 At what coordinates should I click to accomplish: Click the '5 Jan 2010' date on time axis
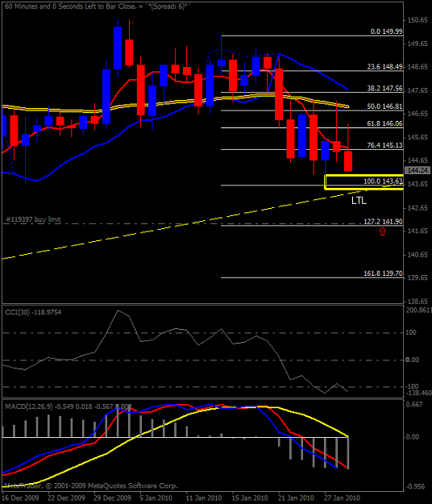point(156,498)
